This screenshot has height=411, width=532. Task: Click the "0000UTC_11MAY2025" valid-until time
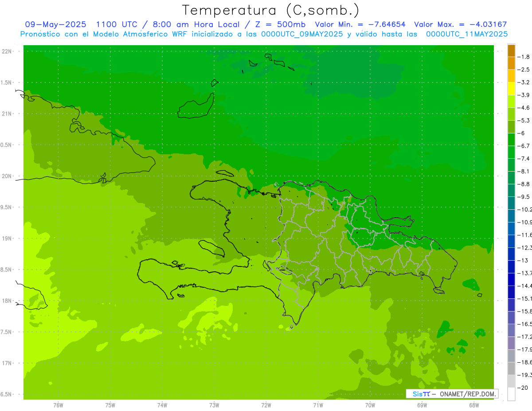(x=467, y=34)
